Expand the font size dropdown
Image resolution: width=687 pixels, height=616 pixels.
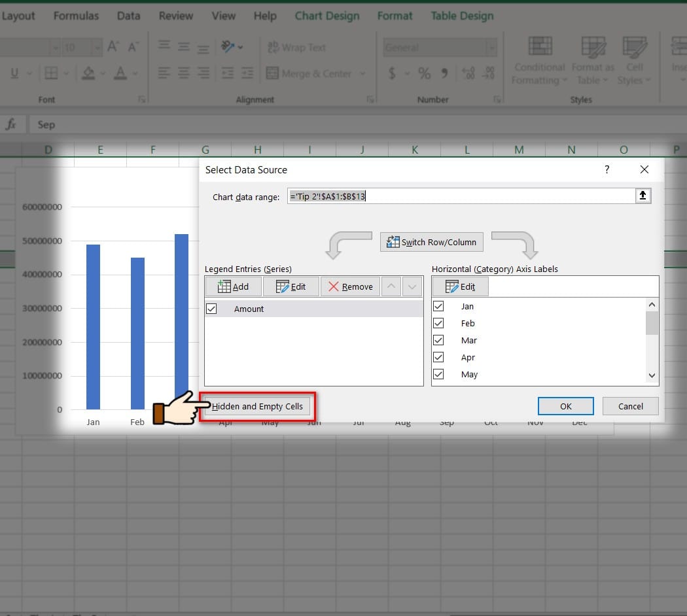click(97, 48)
